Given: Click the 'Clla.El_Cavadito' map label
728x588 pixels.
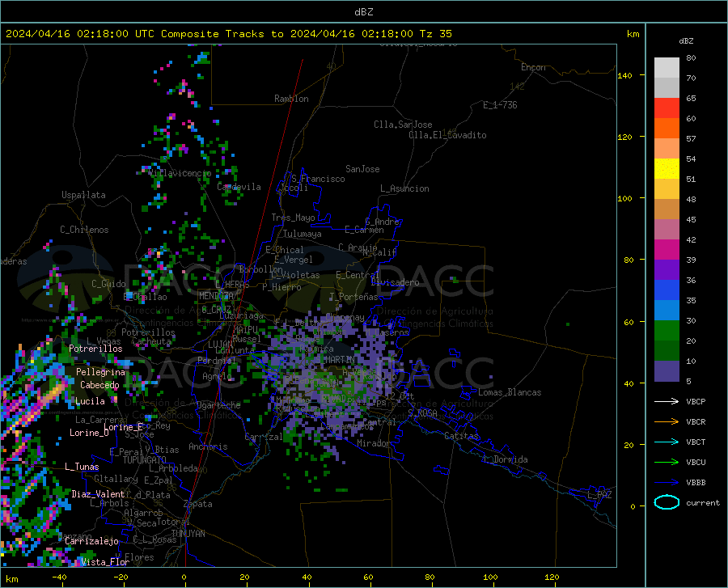Looking at the screenshot, I should (447, 135).
